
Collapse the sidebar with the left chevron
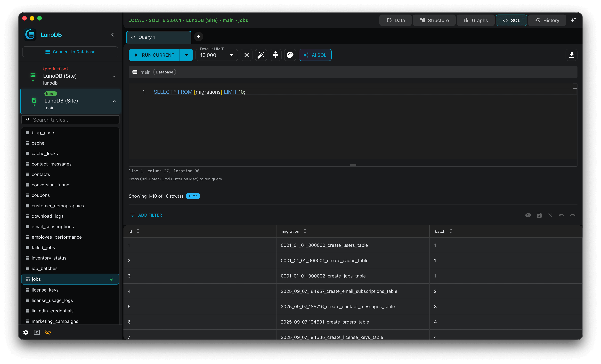pyautogui.click(x=113, y=35)
